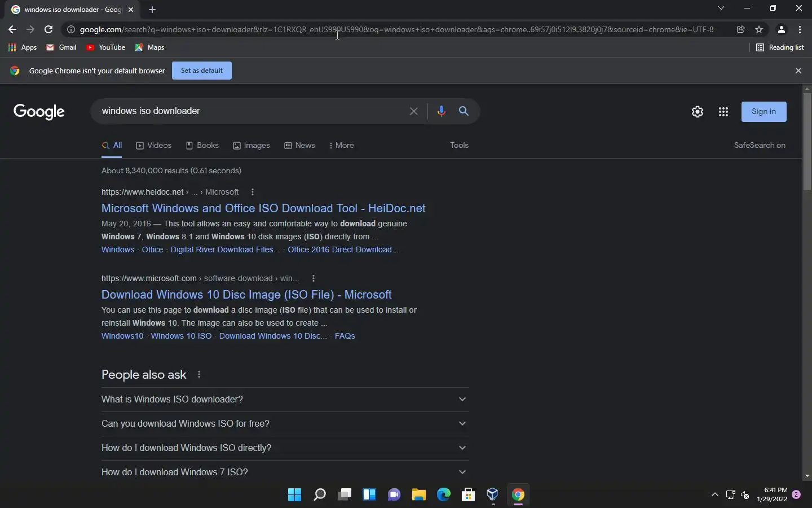Image resolution: width=812 pixels, height=508 pixels.
Task: Open a new browser tab
Action: click(x=152, y=10)
